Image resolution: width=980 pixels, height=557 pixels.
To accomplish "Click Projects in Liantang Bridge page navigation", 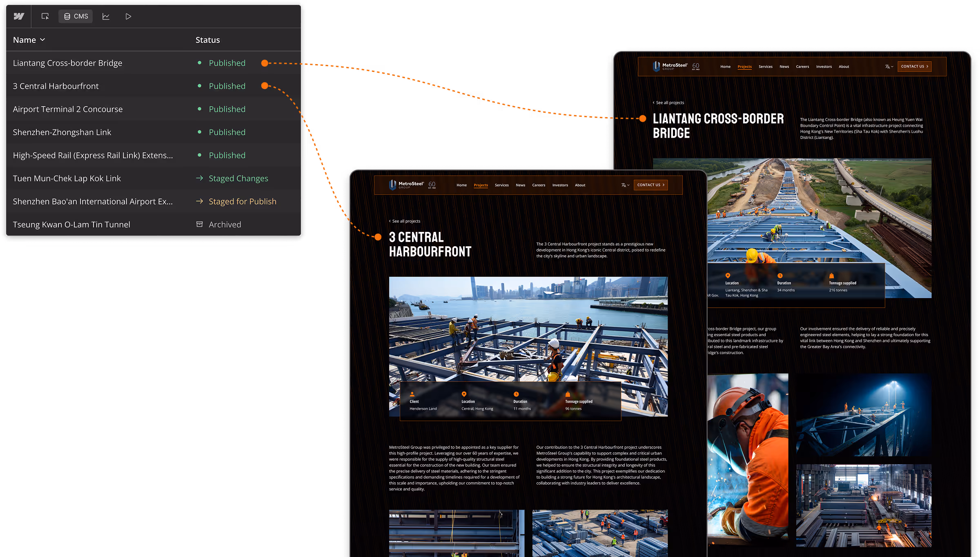I will pos(744,67).
